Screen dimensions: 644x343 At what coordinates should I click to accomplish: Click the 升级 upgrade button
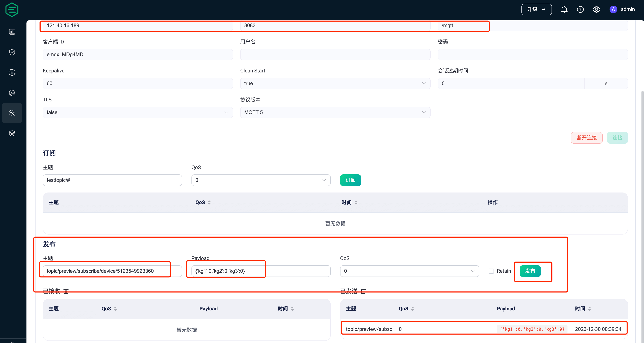tap(536, 9)
